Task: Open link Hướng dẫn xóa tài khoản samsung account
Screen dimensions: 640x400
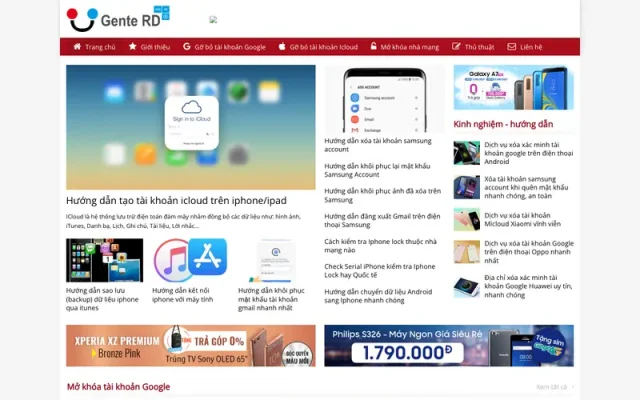Action: coord(378,145)
